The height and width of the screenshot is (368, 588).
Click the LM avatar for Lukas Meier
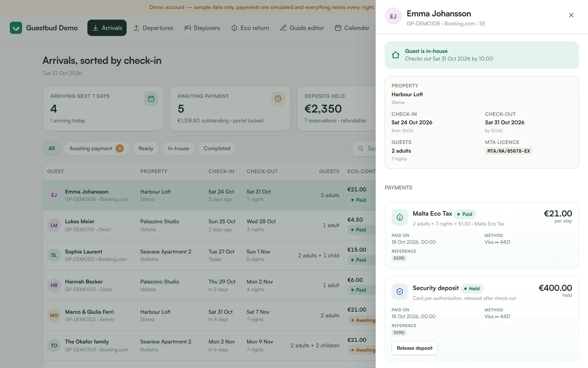(x=54, y=225)
